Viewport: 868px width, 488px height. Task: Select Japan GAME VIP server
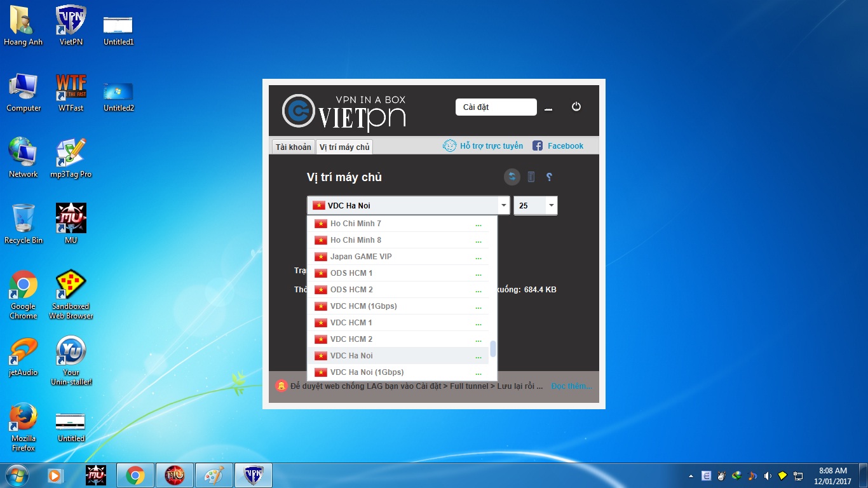pos(398,257)
